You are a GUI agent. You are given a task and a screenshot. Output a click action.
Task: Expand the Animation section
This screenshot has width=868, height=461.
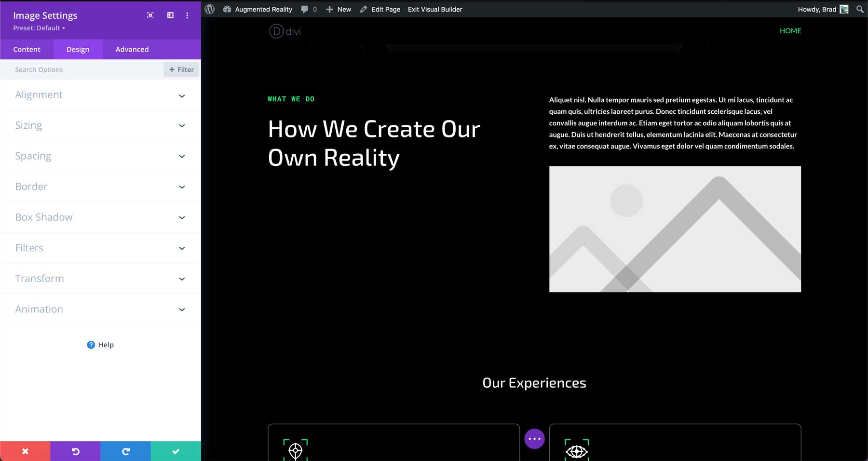[x=100, y=309]
